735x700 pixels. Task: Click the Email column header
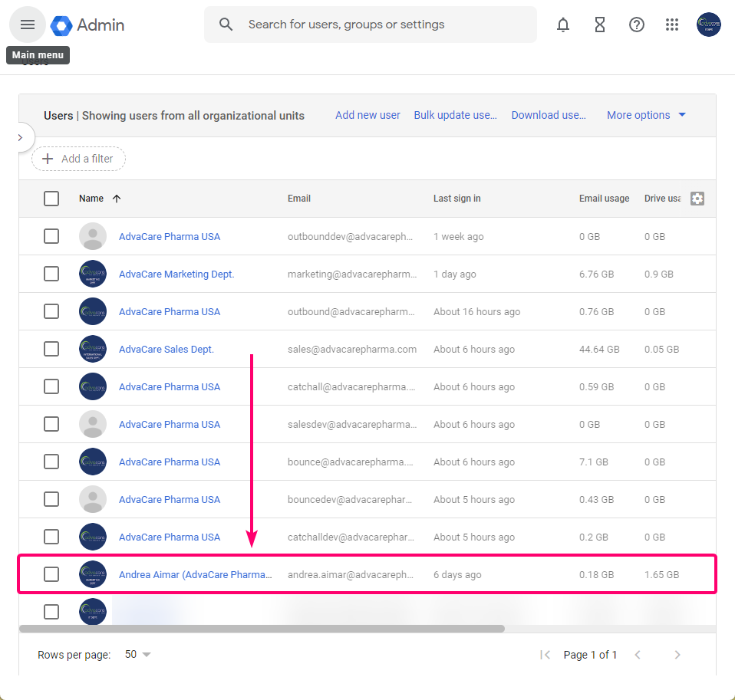pyautogui.click(x=299, y=199)
